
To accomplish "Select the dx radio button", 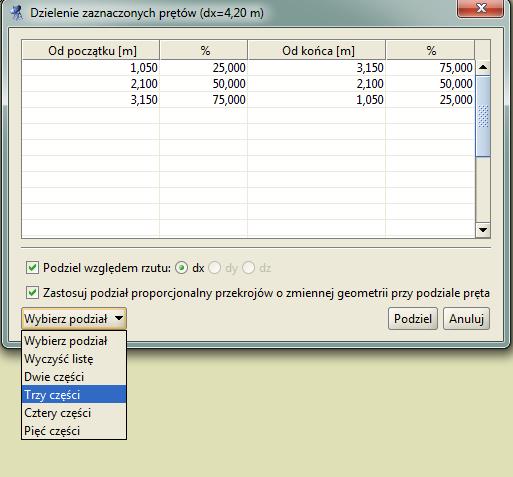I will (181, 268).
